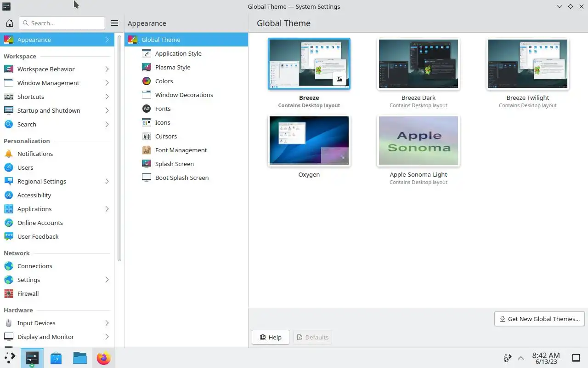588x368 pixels.
Task: Click Get New Global Themes button
Action: pyautogui.click(x=539, y=319)
